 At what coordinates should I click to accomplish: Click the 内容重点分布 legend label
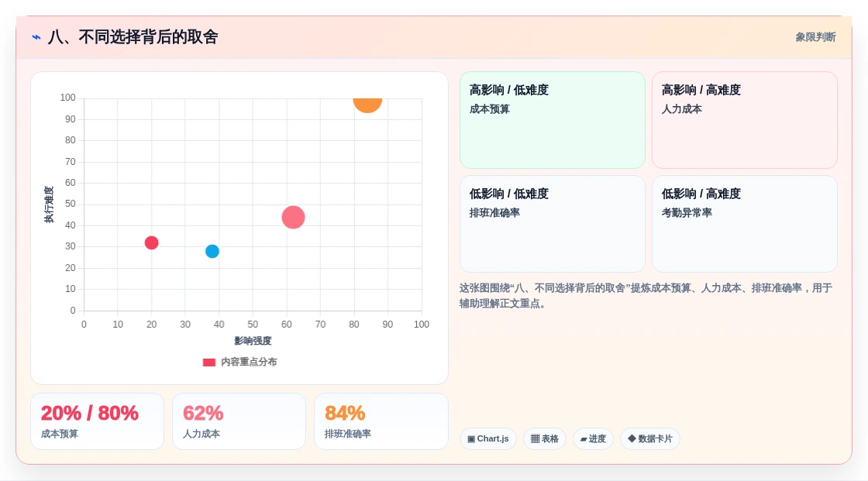(x=249, y=362)
